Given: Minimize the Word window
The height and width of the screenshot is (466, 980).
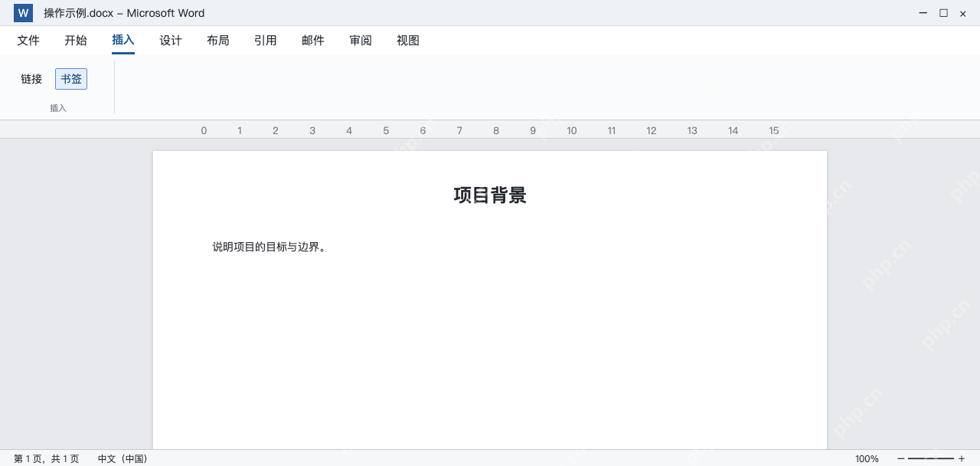Looking at the screenshot, I should click(x=923, y=13).
